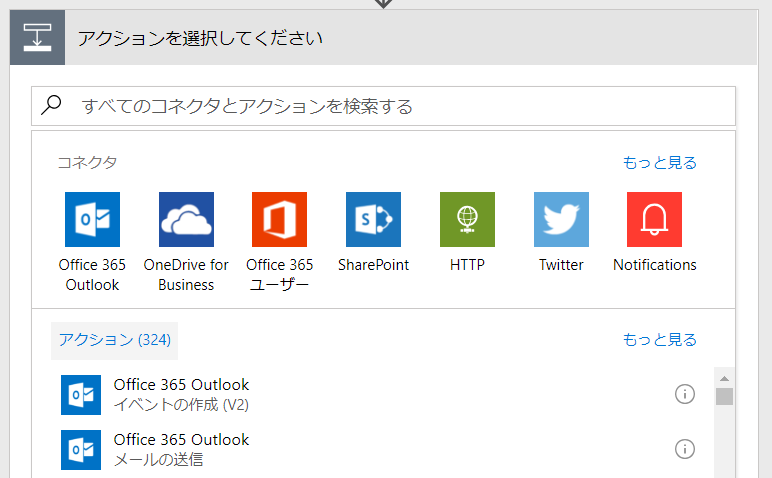Click Outlook icon beside メールの送信
Screen dimensions: 772x478
(x=81, y=450)
